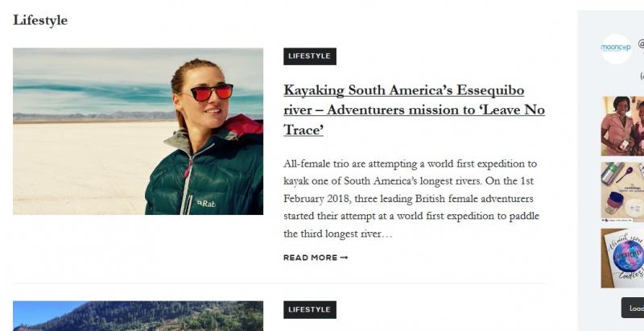Click the divider line between the two articles
The height and width of the screenshot is (331, 644).
pos(279,283)
